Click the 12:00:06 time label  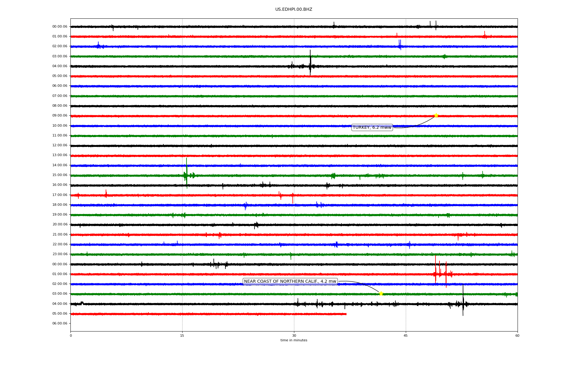tap(60, 145)
